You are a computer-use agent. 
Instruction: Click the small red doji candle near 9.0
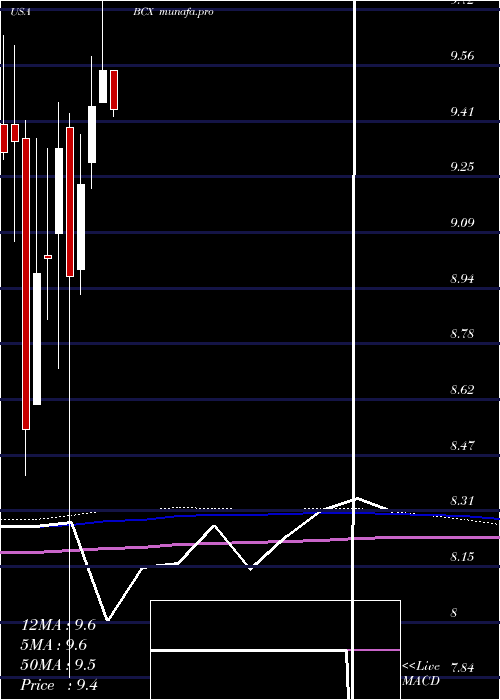click(48, 257)
